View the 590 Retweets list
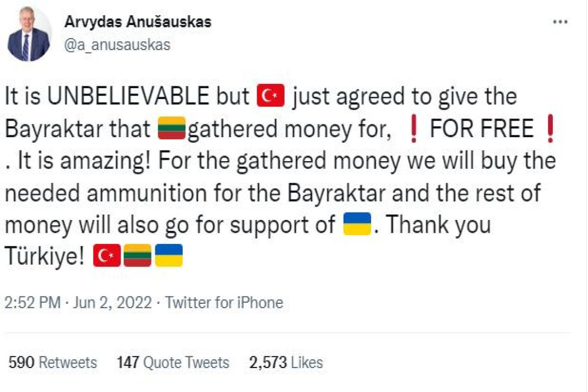Viewport: 588px width, 392px height. [52, 363]
